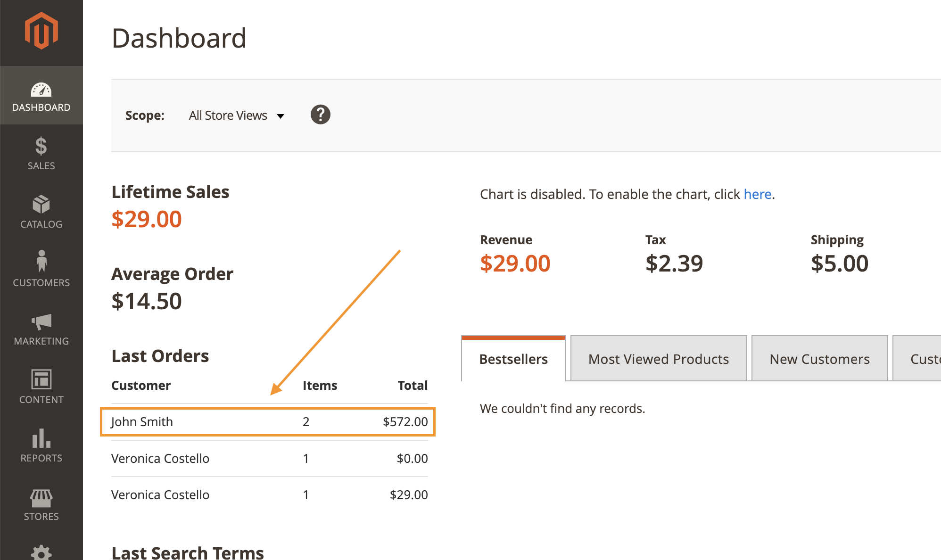
Task: Open the New Customers tab
Action: (819, 358)
